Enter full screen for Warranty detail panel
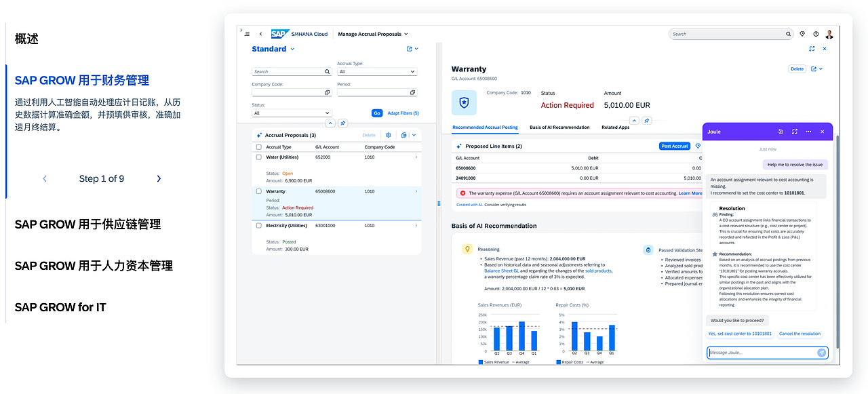868x394 pixels. click(x=812, y=49)
